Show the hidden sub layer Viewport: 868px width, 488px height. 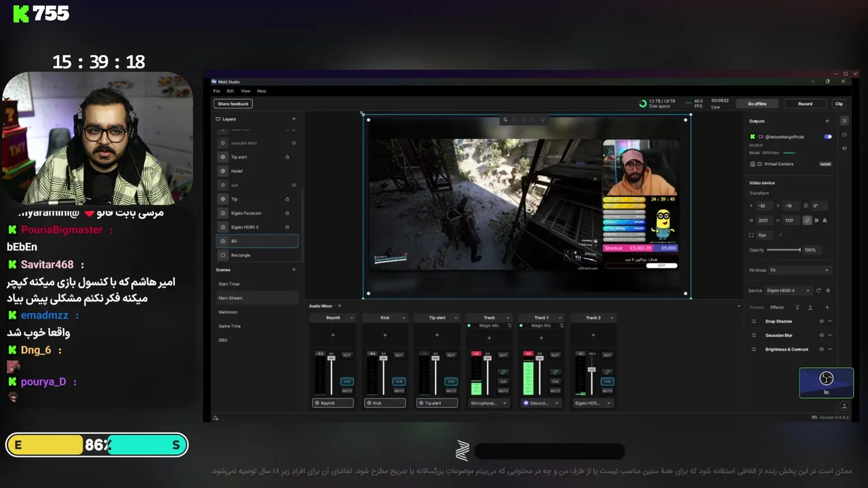[x=294, y=185]
